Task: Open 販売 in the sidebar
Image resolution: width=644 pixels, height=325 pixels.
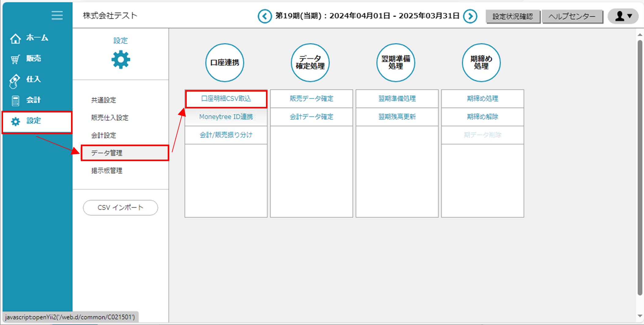Action: pos(33,59)
